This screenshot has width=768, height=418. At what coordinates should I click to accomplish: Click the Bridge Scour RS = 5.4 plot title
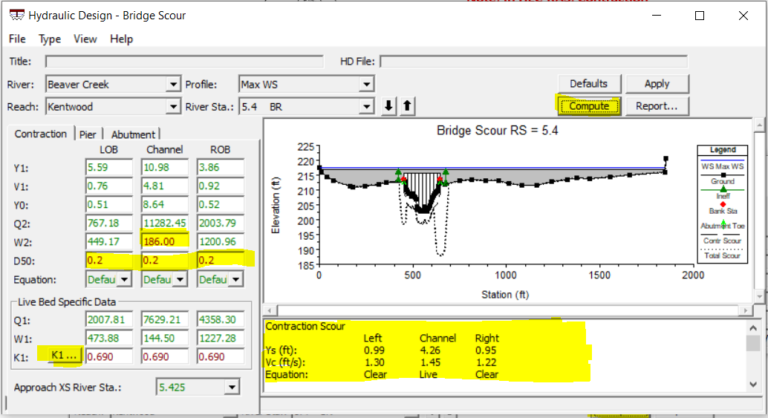coord(497,130)
